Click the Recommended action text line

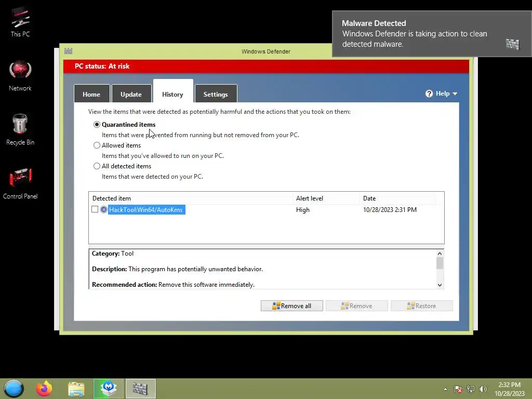(x=174, y=285)
